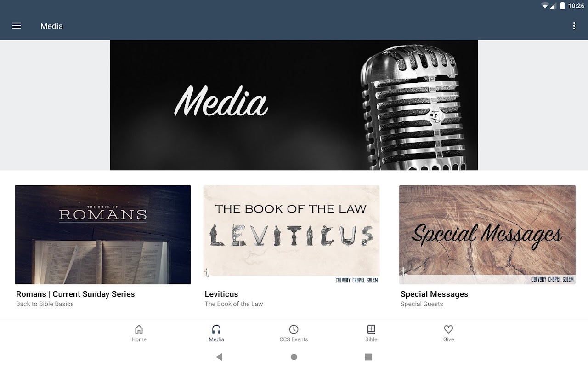Tap the Home house icon
Image resolution: width=588 pixels, height=368 pixels.
click(x=139, y=329)
